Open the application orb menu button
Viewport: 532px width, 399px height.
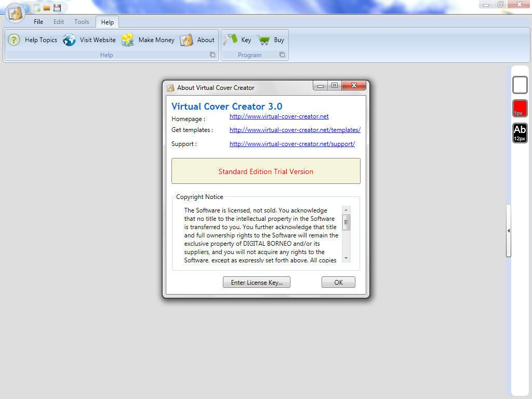15,13
